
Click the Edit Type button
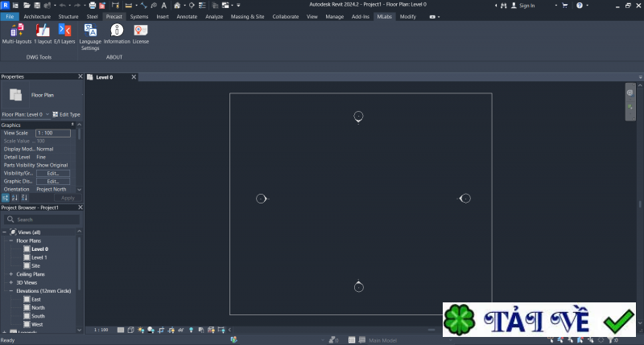66,114
